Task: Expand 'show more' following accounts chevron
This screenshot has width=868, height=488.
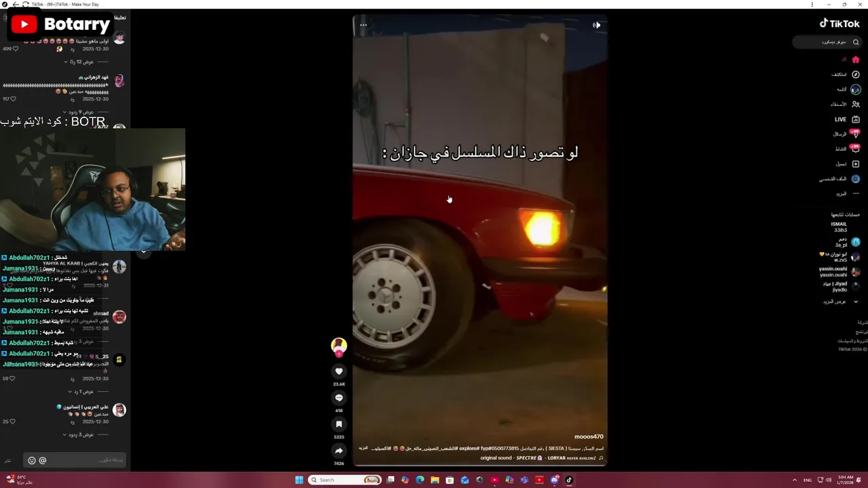Action: click(x=856, y=302)
